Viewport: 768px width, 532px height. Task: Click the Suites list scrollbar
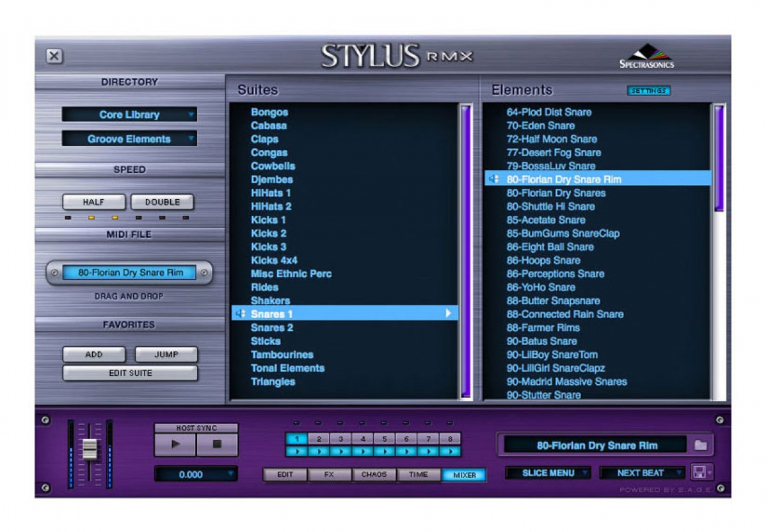[465, 251]
